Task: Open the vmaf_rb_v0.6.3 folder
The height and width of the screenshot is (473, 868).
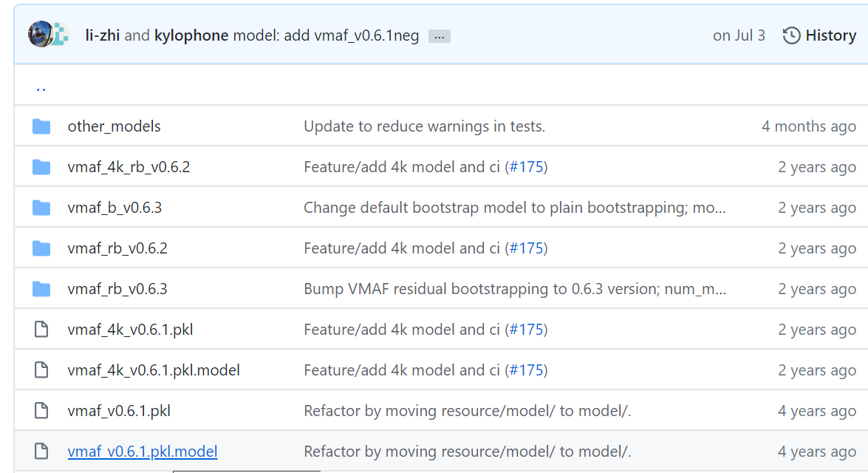Action: (x=117, y=289)
